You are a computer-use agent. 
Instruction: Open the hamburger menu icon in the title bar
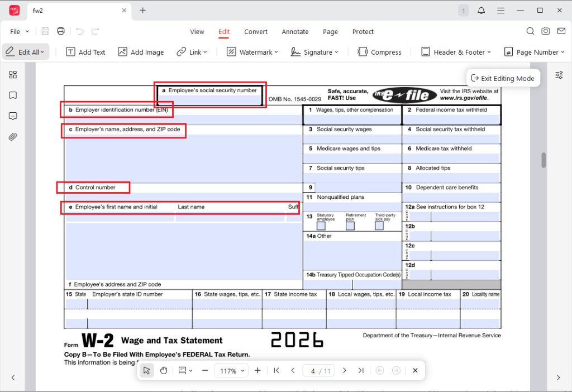[501, 11]
